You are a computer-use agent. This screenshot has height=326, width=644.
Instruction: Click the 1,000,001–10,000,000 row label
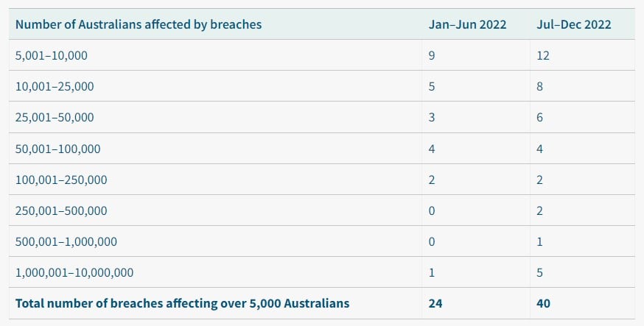click(74, 272)
